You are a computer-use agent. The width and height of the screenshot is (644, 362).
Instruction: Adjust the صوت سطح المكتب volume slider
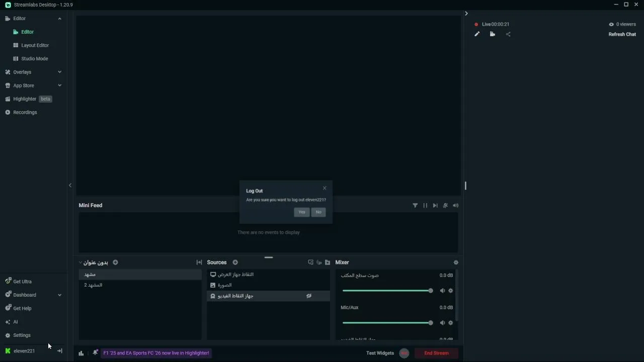[x=387, y=291]
